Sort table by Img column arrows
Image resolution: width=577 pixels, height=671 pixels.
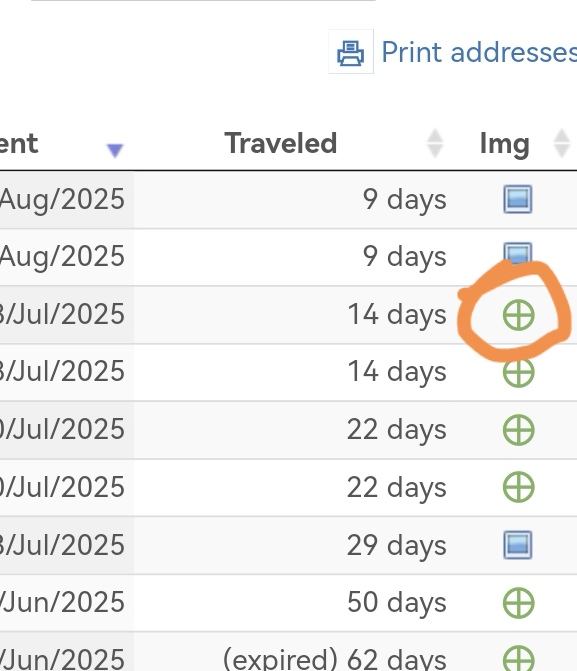(561, 143)
